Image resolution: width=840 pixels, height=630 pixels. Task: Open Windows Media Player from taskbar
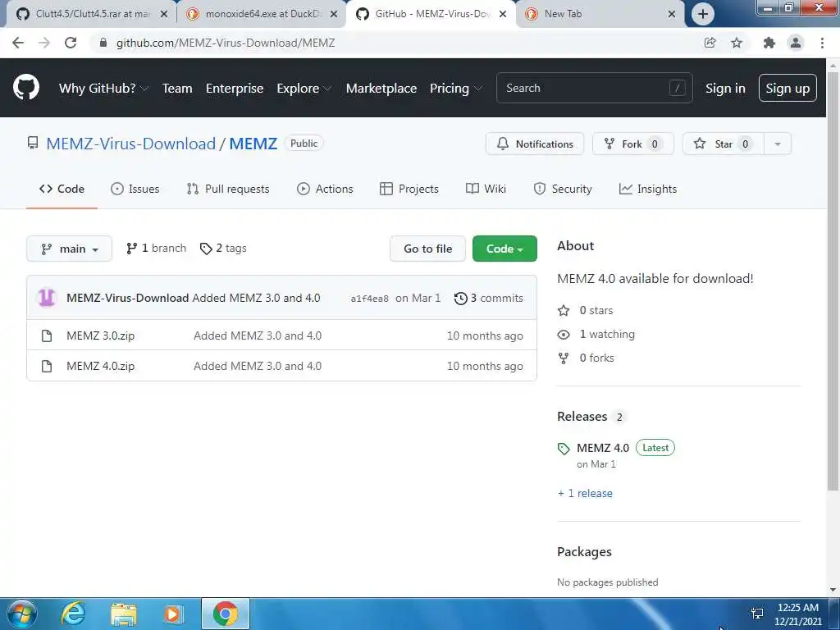click(172, 614)
